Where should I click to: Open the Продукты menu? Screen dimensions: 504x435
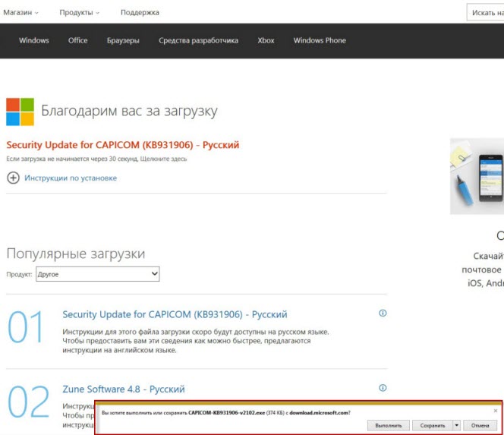point(80,13)
